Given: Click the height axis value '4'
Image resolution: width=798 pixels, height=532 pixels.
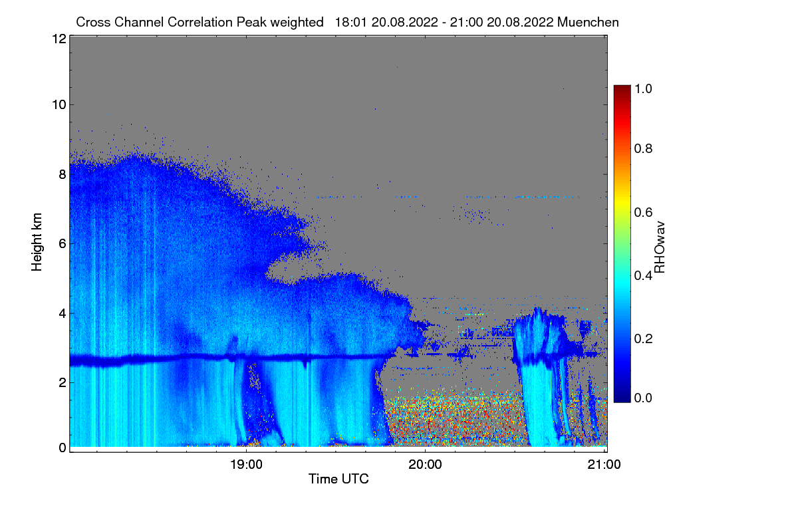Looking at the screenshot, I should click(63, 313).
